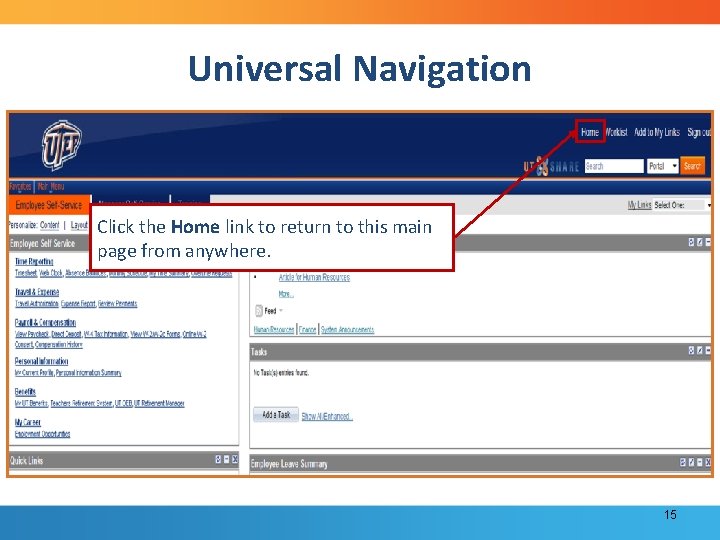The width and height of the screenshot is (720, 540).
Task: Click Personalize Content link
Action: point(50,225)
